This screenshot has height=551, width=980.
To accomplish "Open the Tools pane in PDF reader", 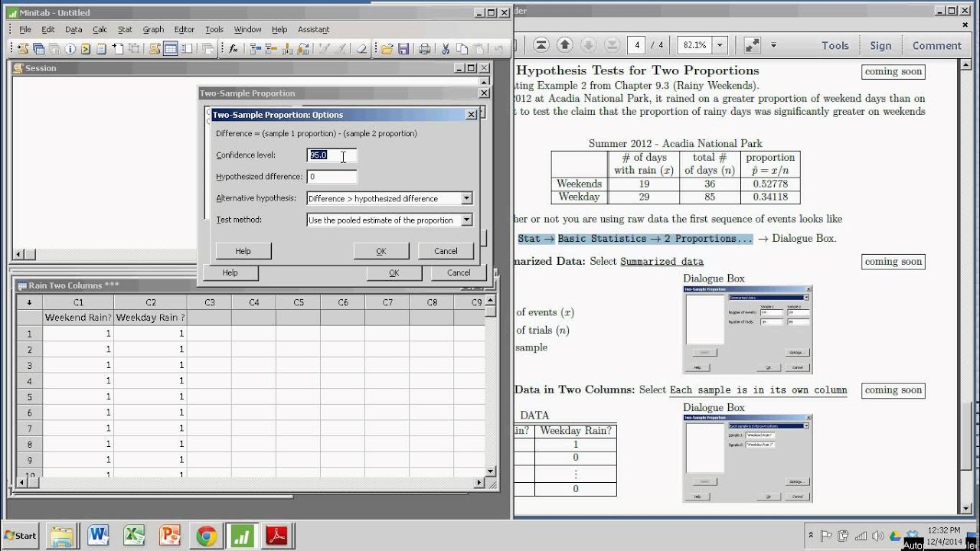I will coord(835,45).
